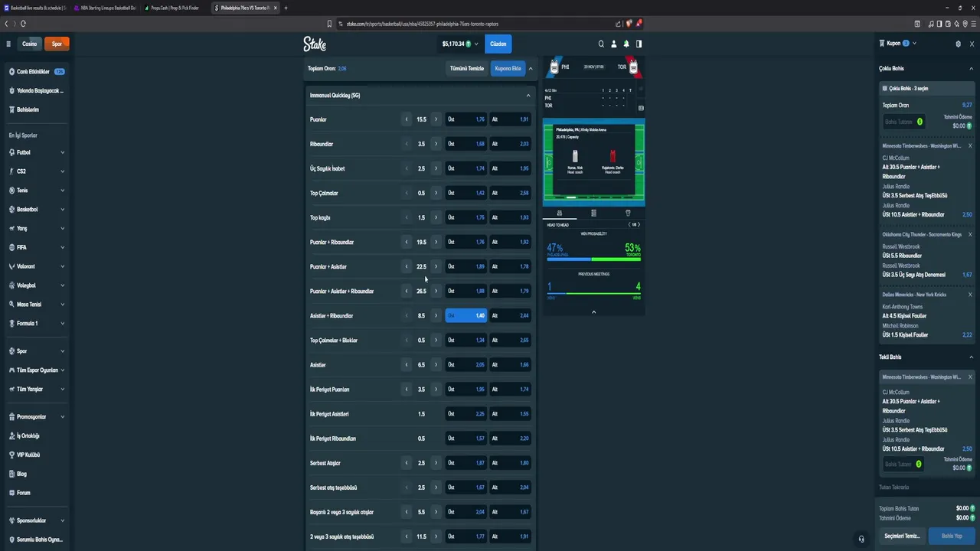Remove Minnesota Timberwolves selection under Tekli Bahis
Image resolution: width=980 pixels, height=551 pixels.
point(970,377)
